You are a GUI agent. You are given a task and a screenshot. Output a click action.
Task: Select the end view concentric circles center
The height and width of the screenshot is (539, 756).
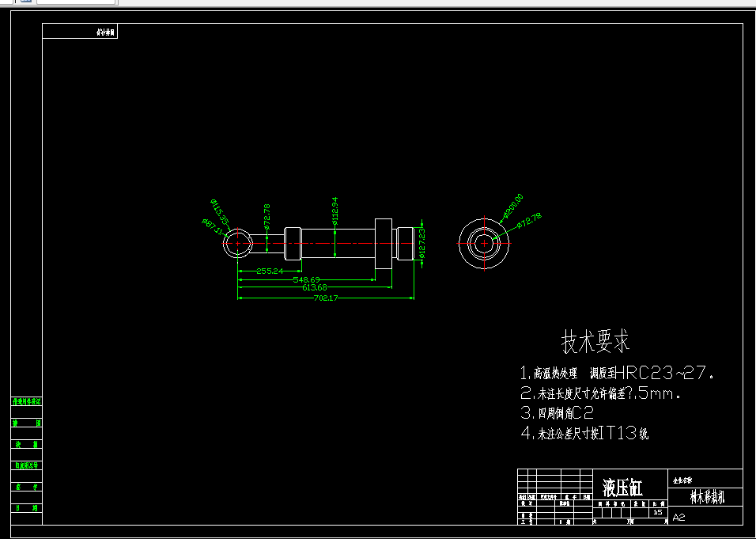(484, 244)
